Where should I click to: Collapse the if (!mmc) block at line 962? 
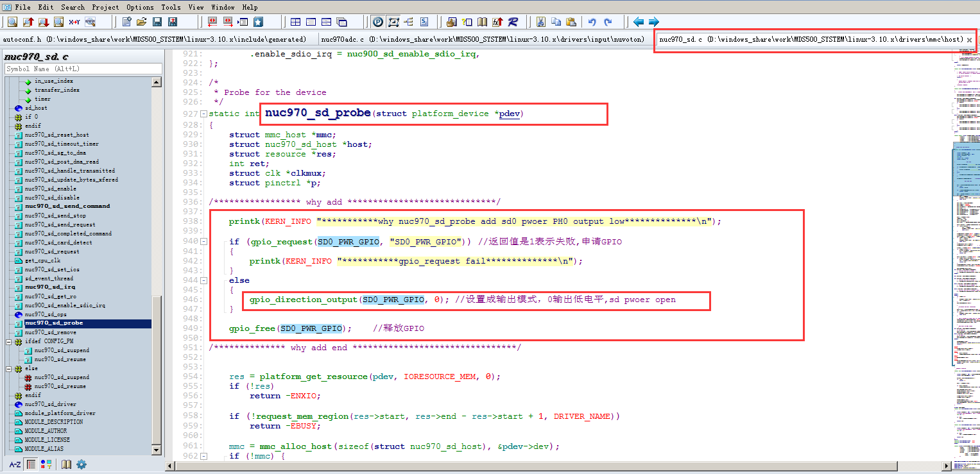point(203,456)
